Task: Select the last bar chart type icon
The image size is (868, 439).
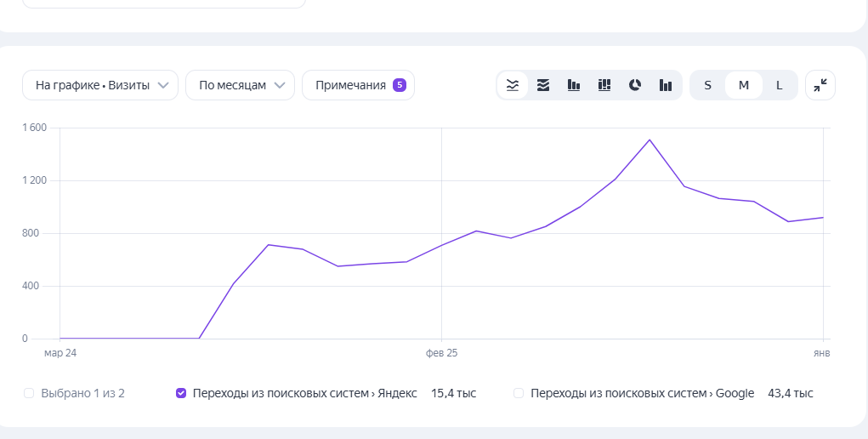Action: 666,85
